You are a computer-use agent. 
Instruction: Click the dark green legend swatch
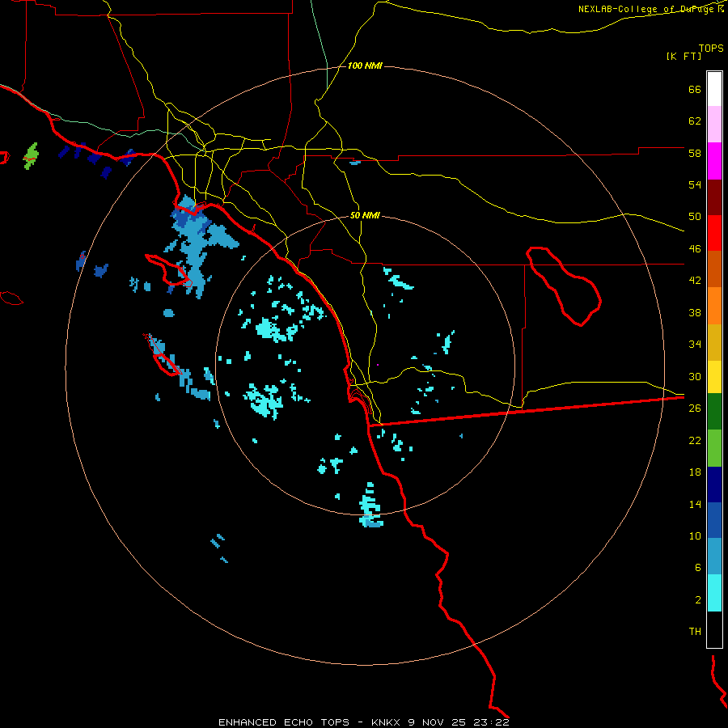tap(714, 412)
